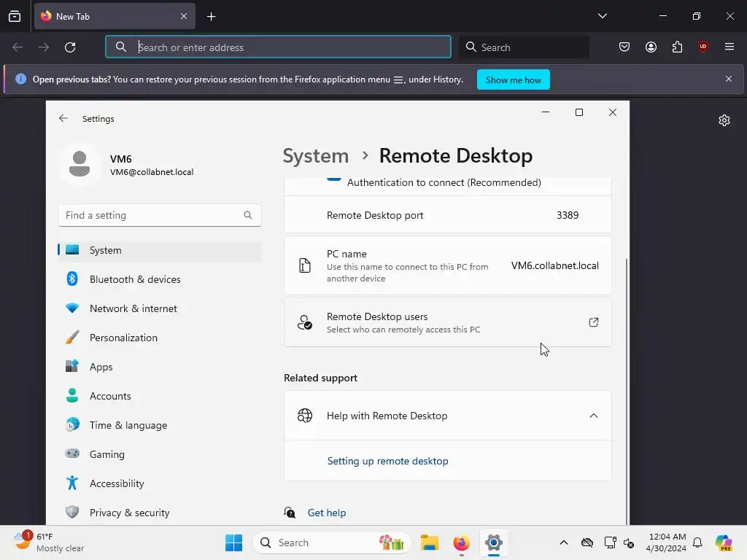Viewport: 747px width, 560px height.
Task: Open a new tab with plus button
Action: (211, 17)
